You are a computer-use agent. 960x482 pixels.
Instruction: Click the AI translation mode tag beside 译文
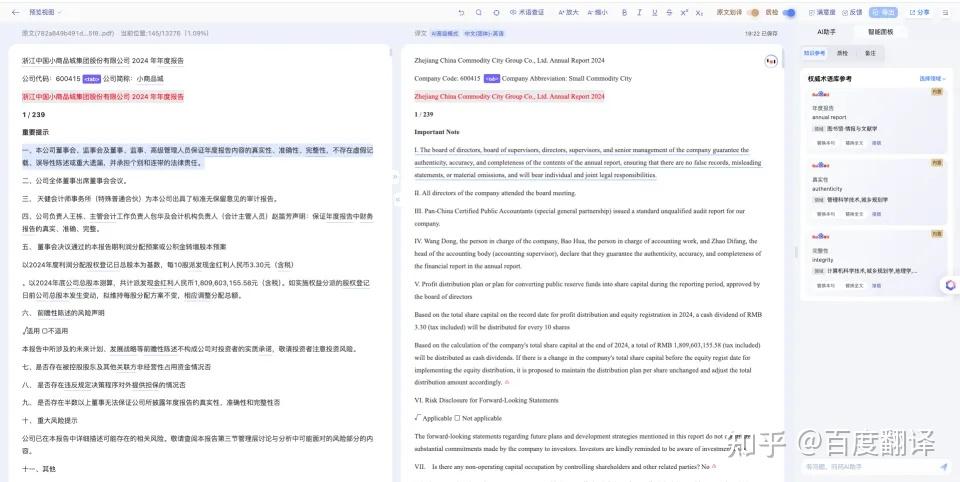pyautogui.click(x=445, y=34)
